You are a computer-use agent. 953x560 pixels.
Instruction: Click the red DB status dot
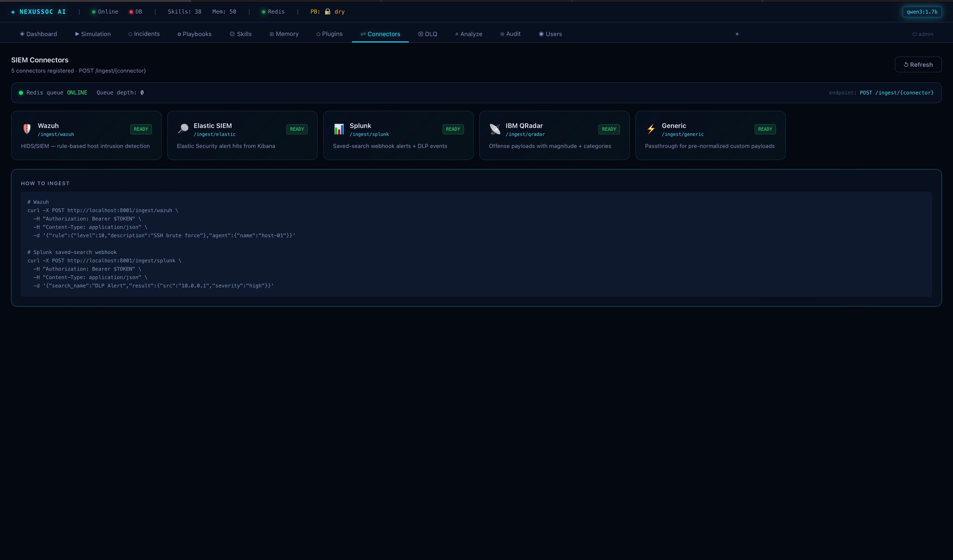point(131,12)
